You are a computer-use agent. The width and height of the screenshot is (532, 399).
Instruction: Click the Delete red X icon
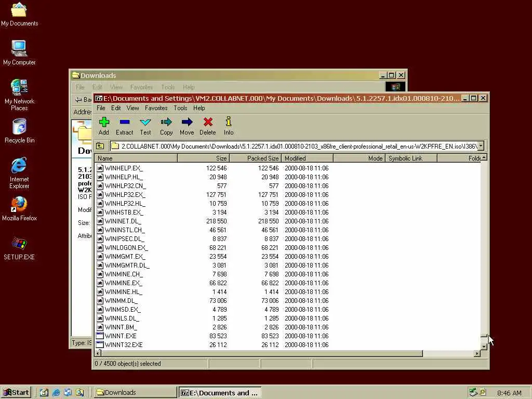coord(208,122)
